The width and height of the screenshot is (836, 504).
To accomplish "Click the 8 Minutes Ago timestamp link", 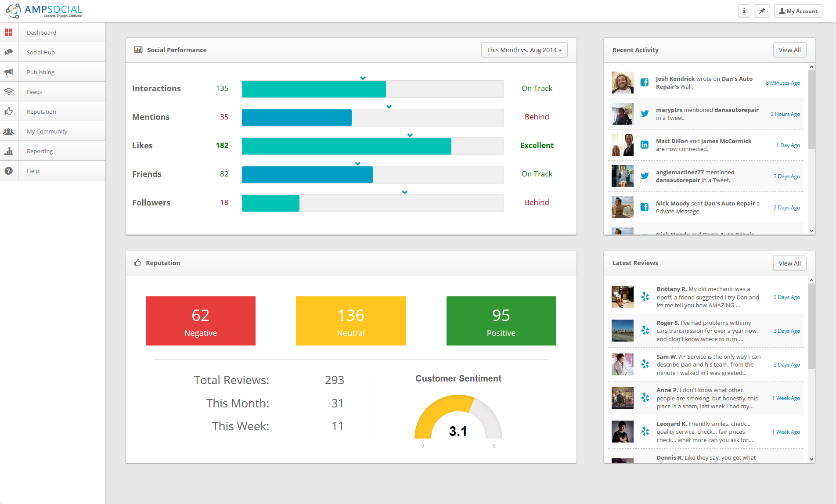I will tap(783, 83).
